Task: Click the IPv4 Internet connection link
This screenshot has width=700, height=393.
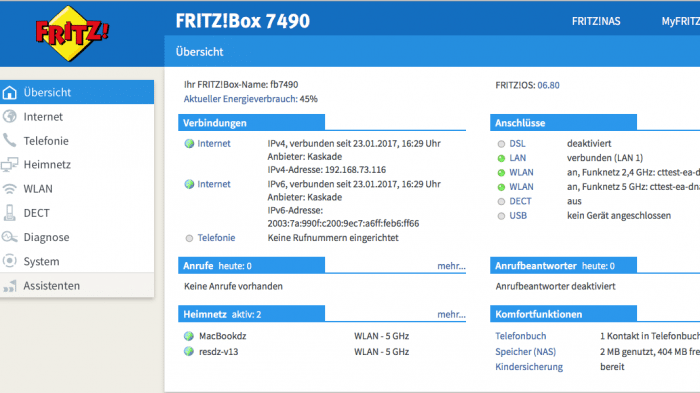Action: coord(214,143)
